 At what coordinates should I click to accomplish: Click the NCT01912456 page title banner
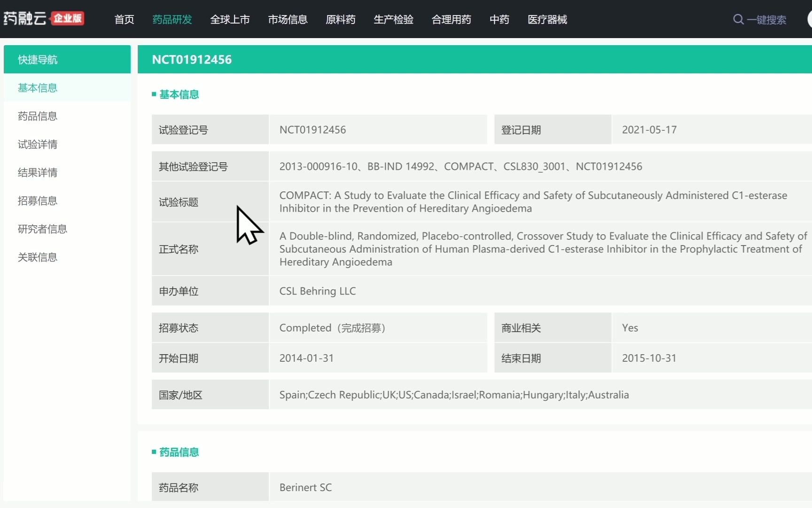coord(475,59)
